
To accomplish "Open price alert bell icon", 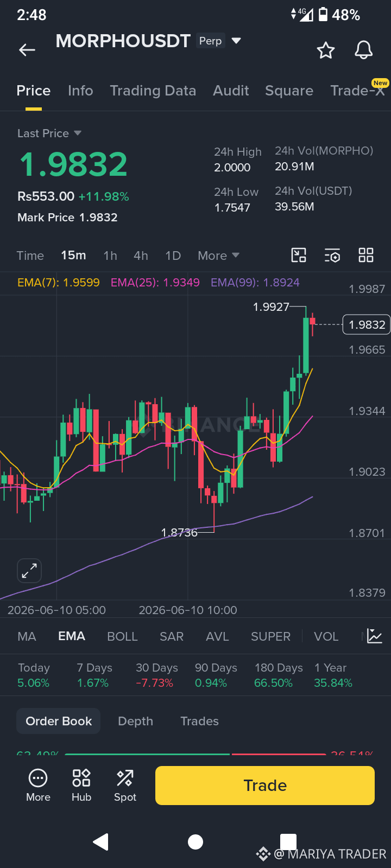I will (364, 50).
